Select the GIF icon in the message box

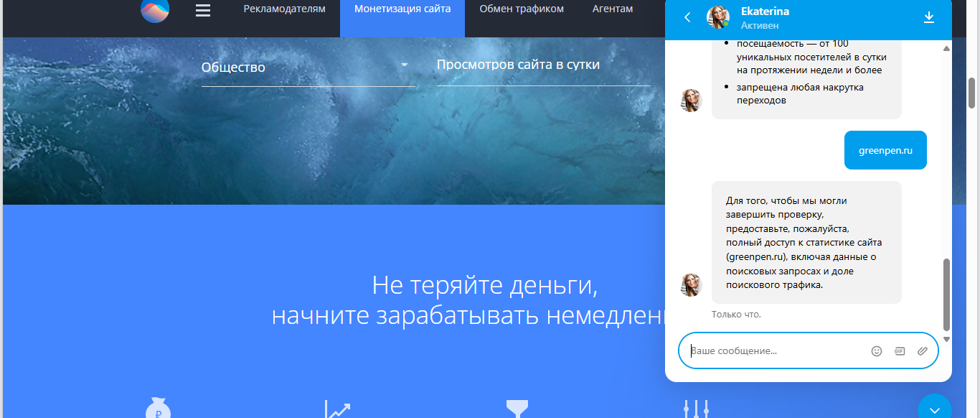click(x=898, y=350)
